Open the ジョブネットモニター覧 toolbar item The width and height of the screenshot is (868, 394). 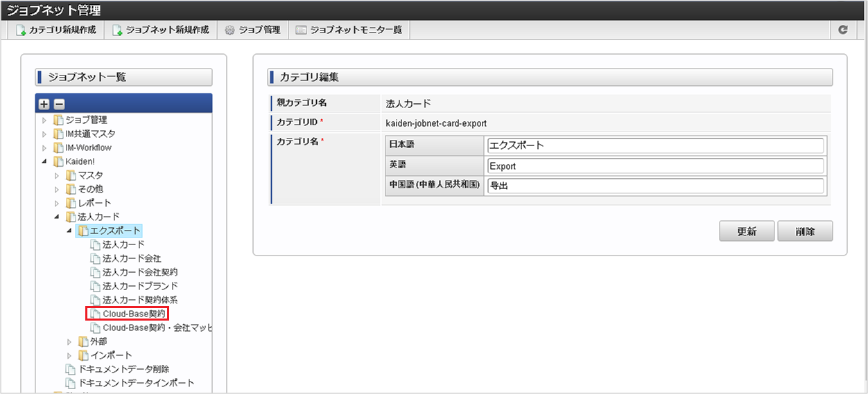coord(349,30)
